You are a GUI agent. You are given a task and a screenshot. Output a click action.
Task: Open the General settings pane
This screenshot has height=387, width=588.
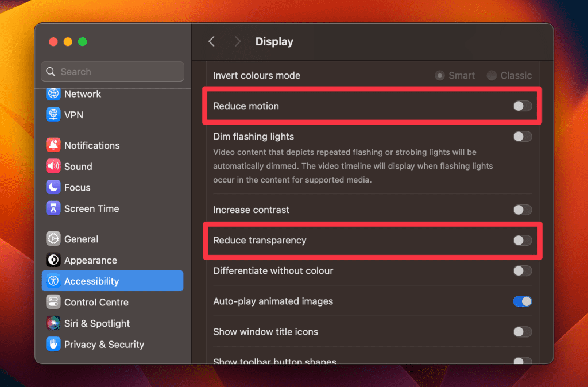pos(81,239)
